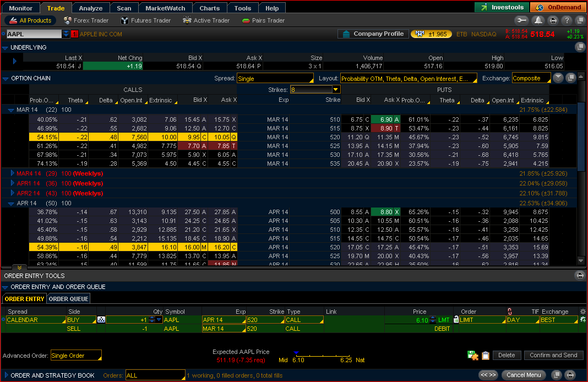Click the gear icon after the Exchange column
Screen dimensions: 588x382
coord(582,311)
